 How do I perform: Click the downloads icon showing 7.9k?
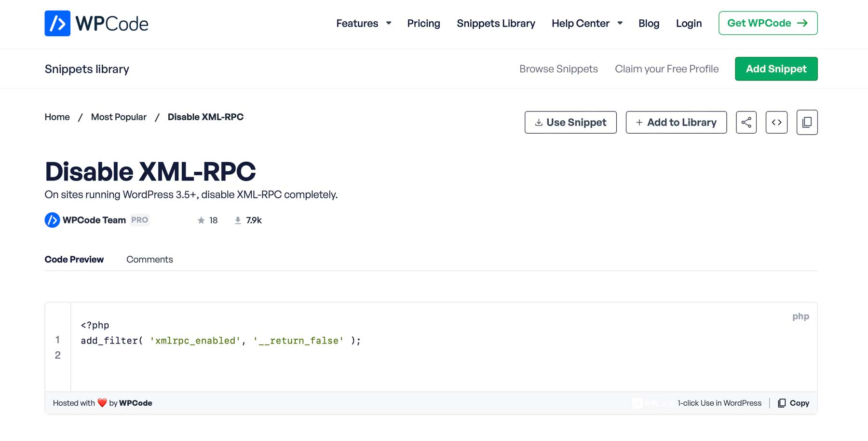tap(237, 220)
